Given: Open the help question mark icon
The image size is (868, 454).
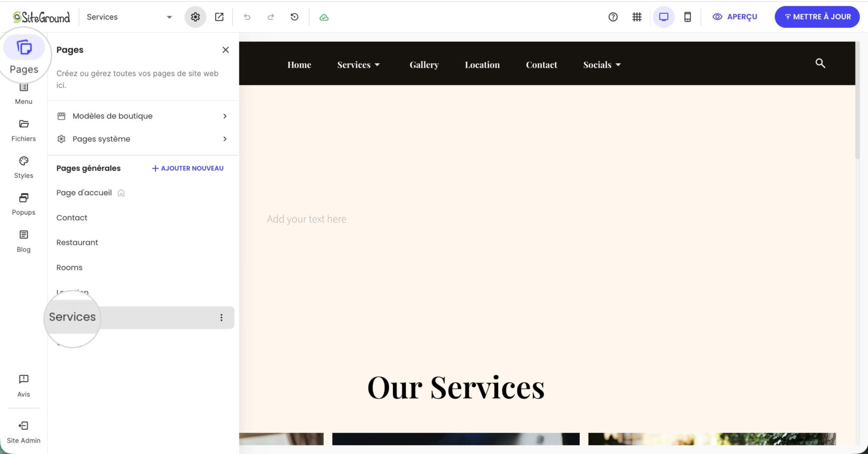Looking at the screenshot, I should click(x=613, y=17).
